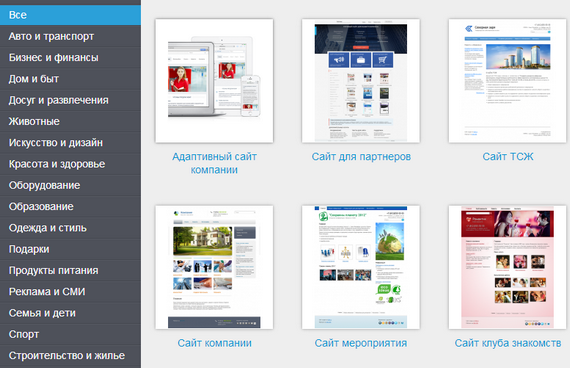Open the "Дом и быт" category
570x368 pixels.
70,79
